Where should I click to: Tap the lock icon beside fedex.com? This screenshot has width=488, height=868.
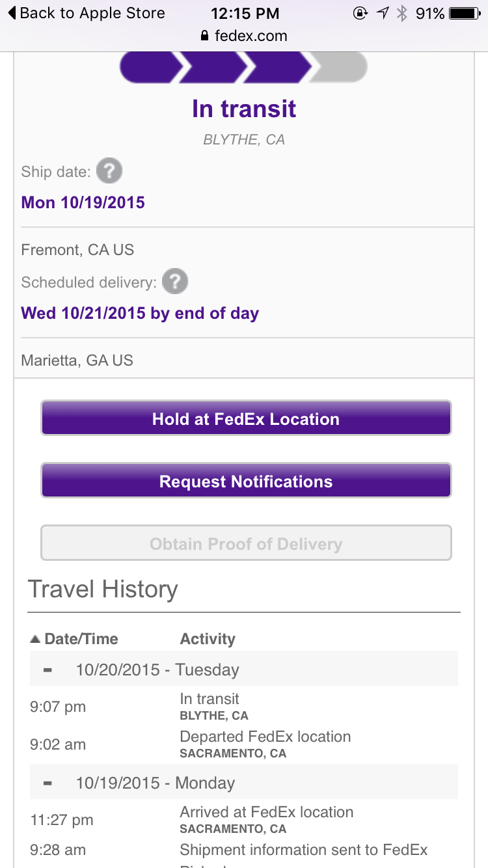pos(205,36)
